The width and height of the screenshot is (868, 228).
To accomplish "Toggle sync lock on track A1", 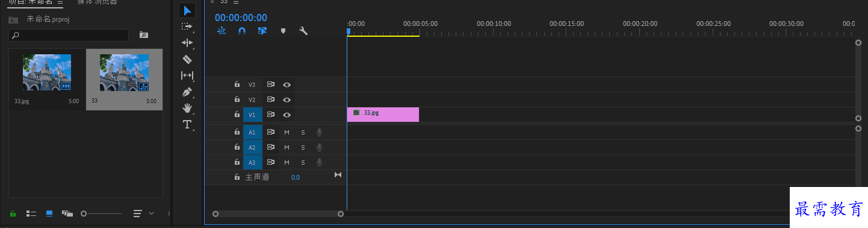I will point(271,131).
